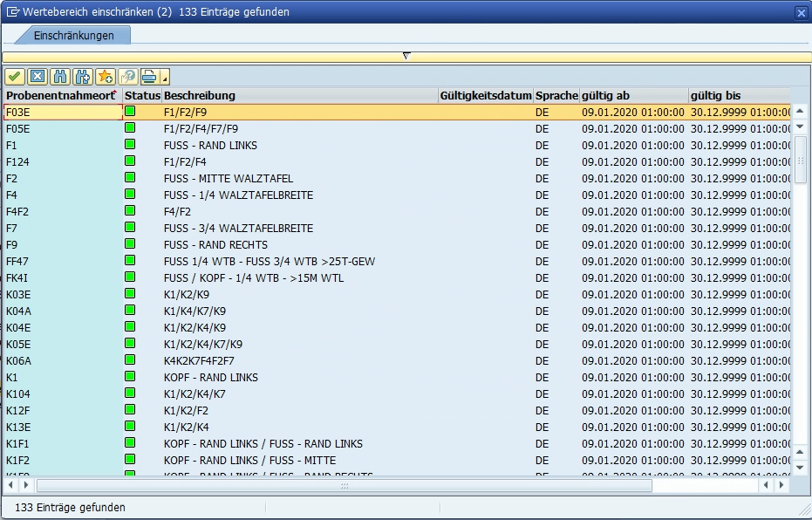
Task: Click green status square of row F03E
Action: pyautogui.click(x=130, y=112)
